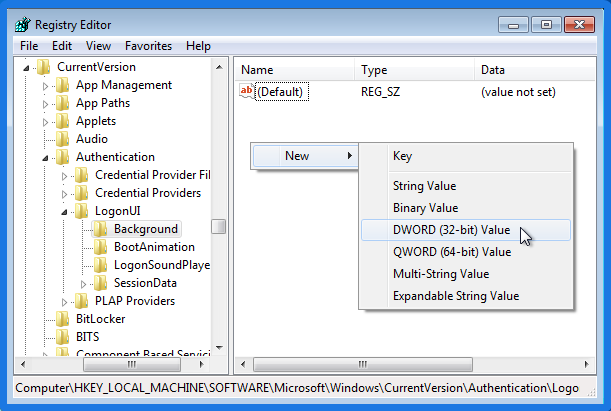
Task: Expand the App Paths key
Action: click(45, 104)
